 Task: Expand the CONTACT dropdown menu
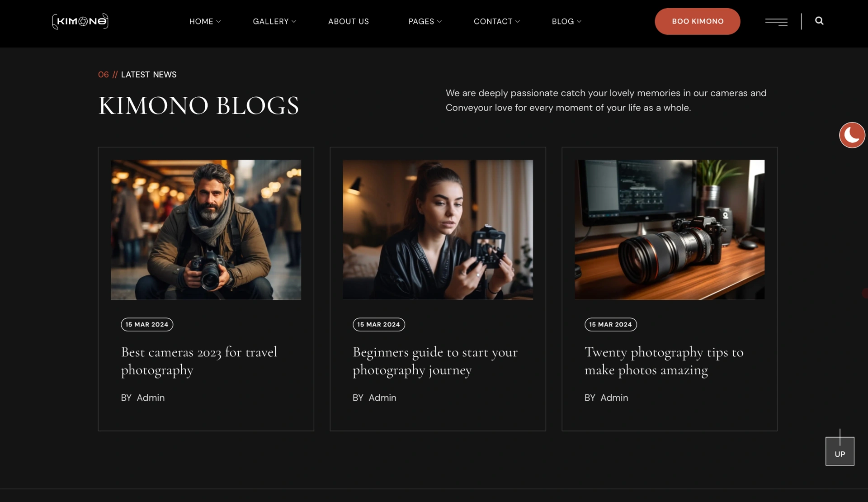tap(497, 21)
